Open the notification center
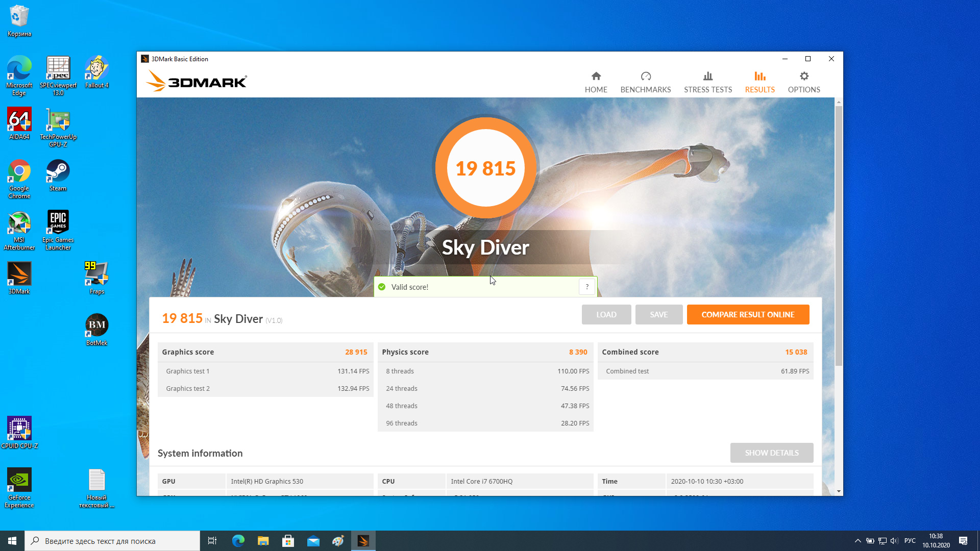The height and width of the screenshot is (551, 980). pyautogui.click(x=963, y=541)
